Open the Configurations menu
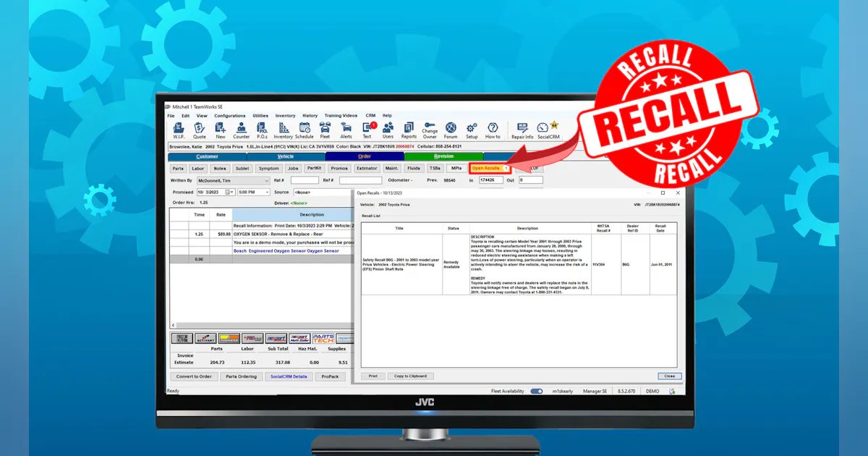Image resolution: width=868 pixels, height=456 pixels. (230, 115)
